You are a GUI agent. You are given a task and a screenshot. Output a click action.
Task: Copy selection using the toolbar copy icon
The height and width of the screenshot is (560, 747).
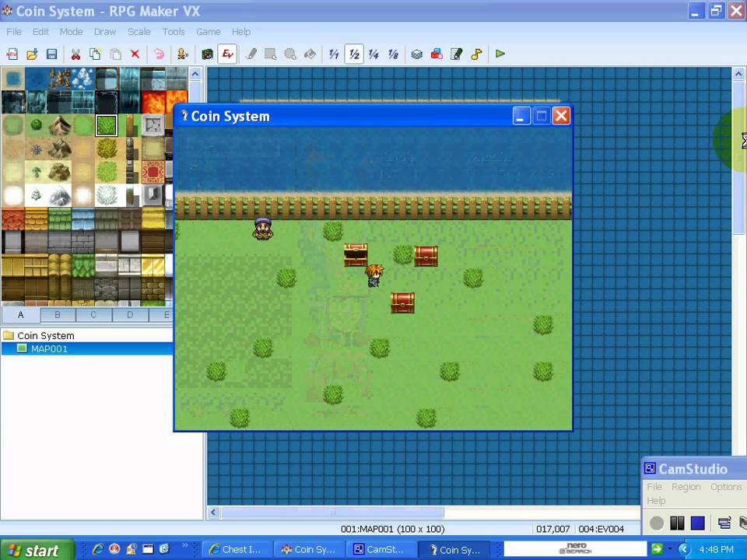[95, 54]
